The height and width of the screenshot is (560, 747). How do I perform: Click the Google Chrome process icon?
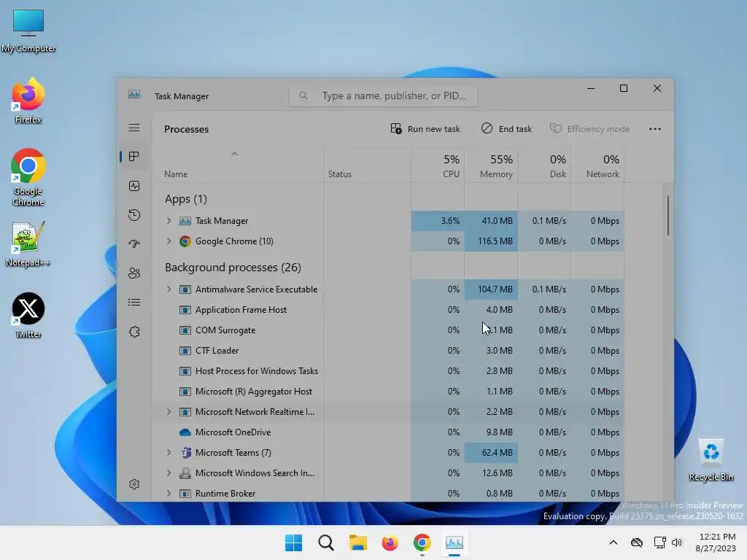click(x=185, y=241)
